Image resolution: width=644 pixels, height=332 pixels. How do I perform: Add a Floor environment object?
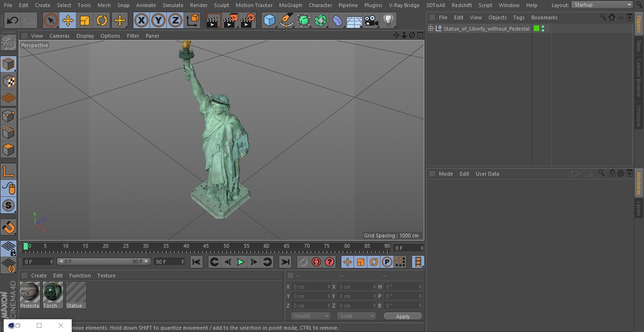pyautogui.click(x=355, y=20)
